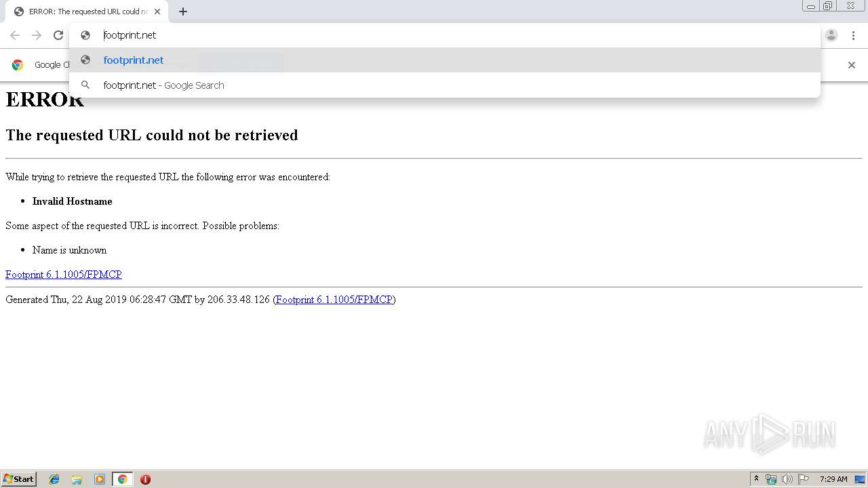Open the Footprint link in Generated line
868x488 pixels.
point(334,300)
